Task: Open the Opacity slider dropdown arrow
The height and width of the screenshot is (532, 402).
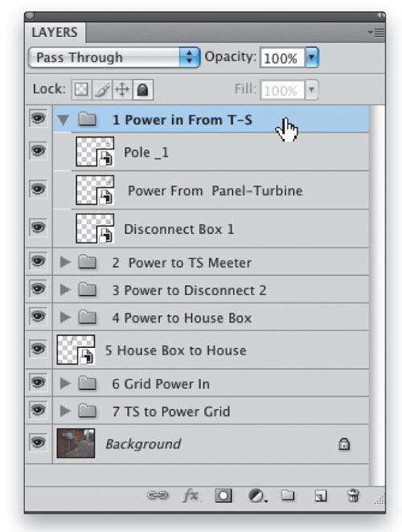Action: (312, 57)
